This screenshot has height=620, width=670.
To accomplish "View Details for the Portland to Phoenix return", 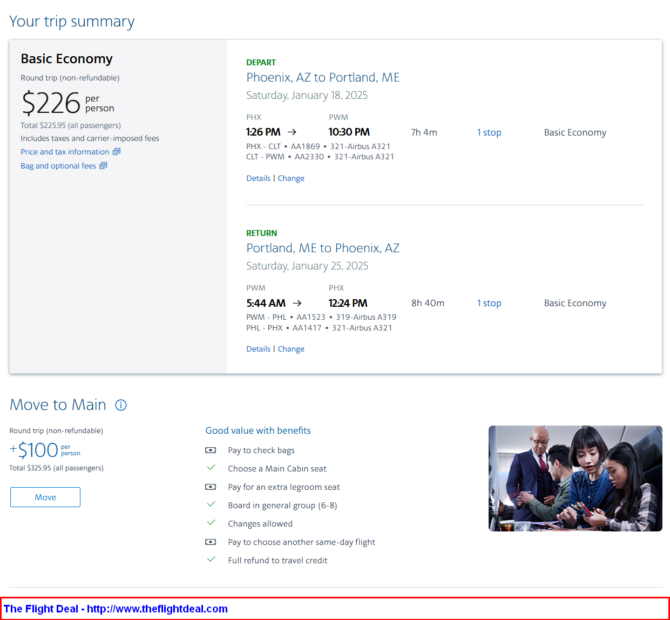I will click(x=258, y=349).
